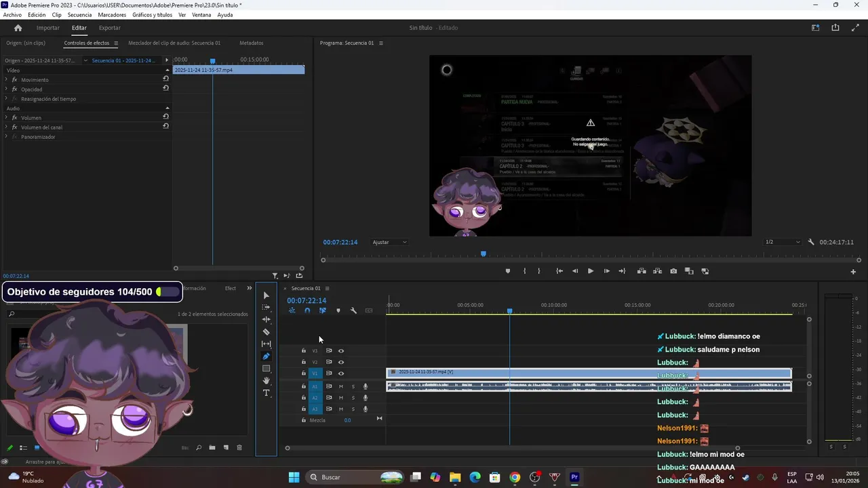Select the Rectangle tool
The image size is (868, 488).
pos(266,369)
